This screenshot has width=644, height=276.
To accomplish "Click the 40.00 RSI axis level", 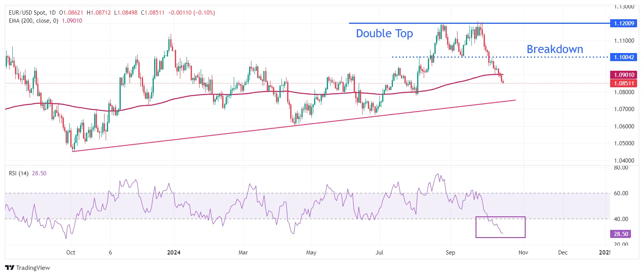I will (x=621, y=219).
